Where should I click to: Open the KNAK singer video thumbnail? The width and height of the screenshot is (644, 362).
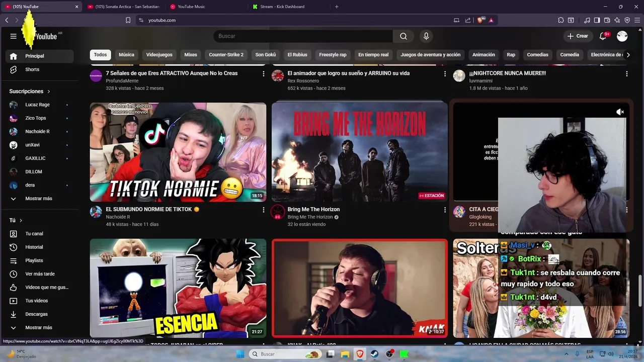pos(360,288)
